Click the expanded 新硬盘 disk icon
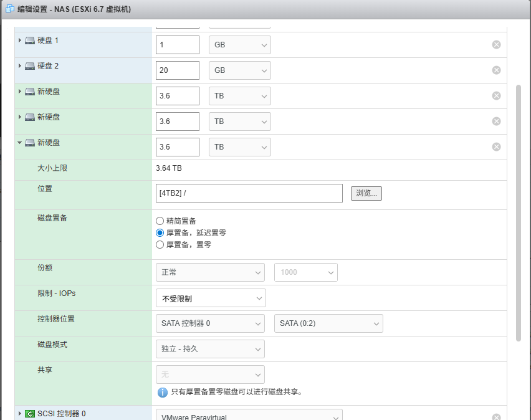 coord(30,143)
